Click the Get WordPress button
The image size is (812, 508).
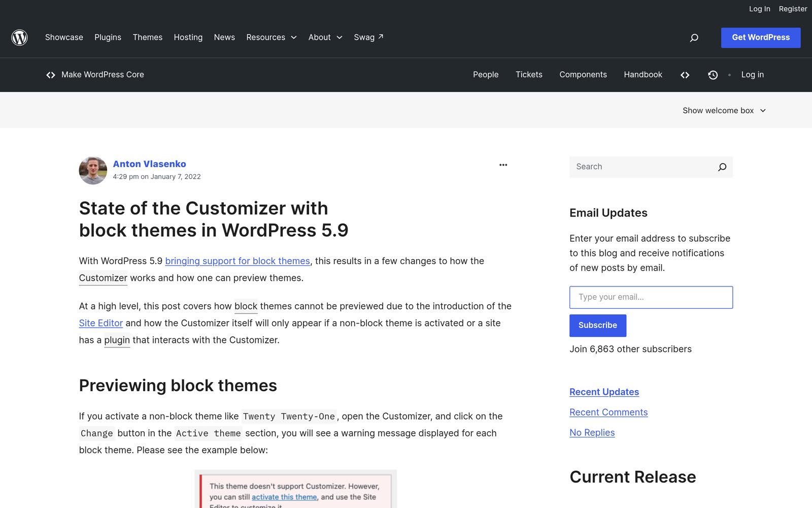point(761,38)
